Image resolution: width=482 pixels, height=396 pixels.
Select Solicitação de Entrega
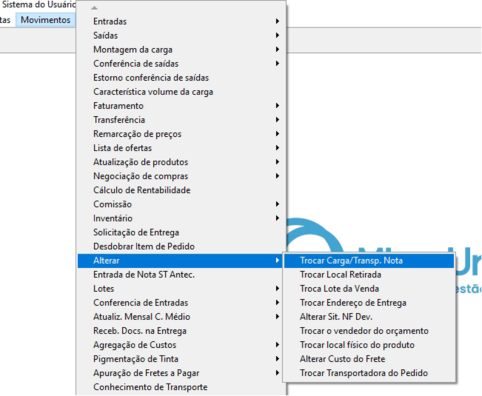click(182, 232)
